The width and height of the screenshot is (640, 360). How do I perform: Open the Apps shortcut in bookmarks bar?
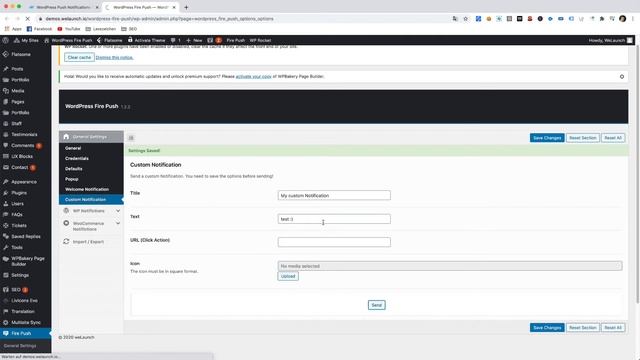click(13, 29)
